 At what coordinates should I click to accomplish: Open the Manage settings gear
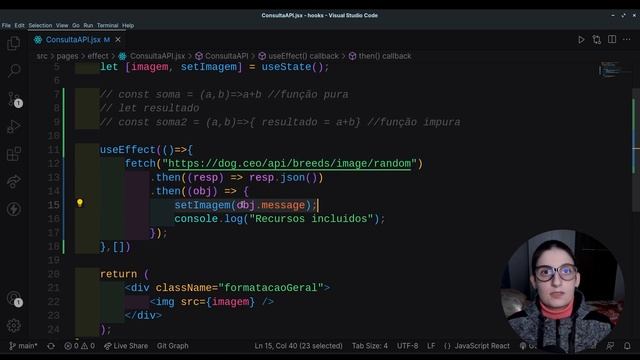[13, 325]
